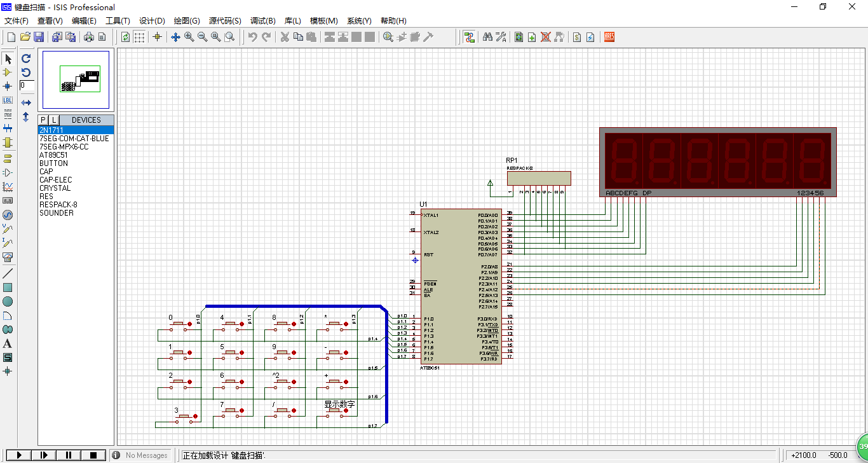Open an existing design file
Viewport: 868px width, 463px height.
tap(25, 37)
